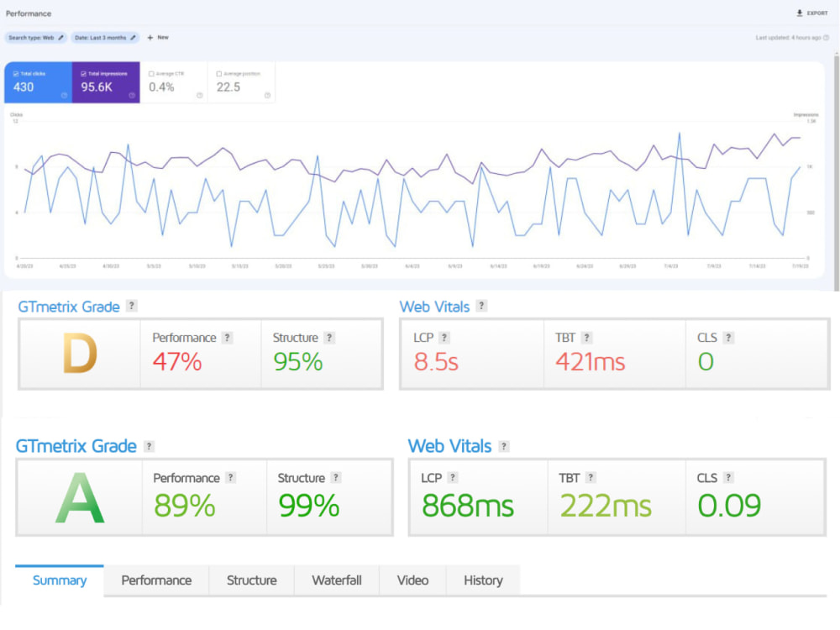Click help icon beside TBT 222ms
This screenshot has height=630, width=840.
[591, 477]
